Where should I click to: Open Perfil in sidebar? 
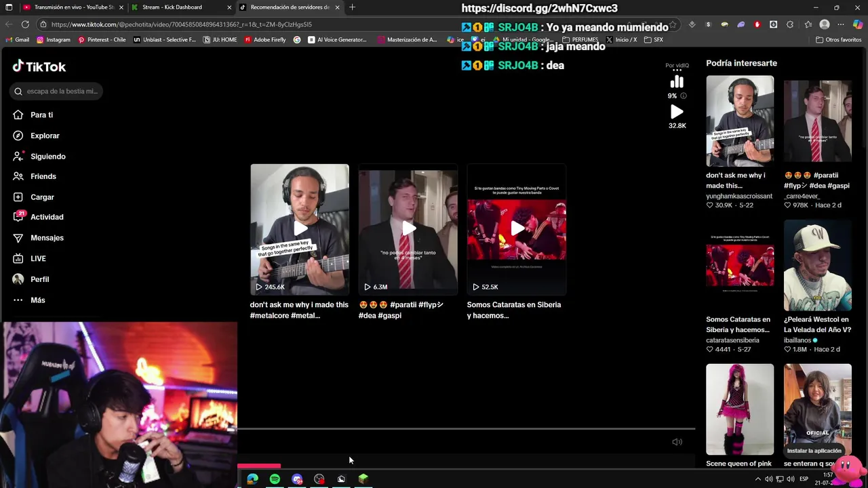[39, 279]
